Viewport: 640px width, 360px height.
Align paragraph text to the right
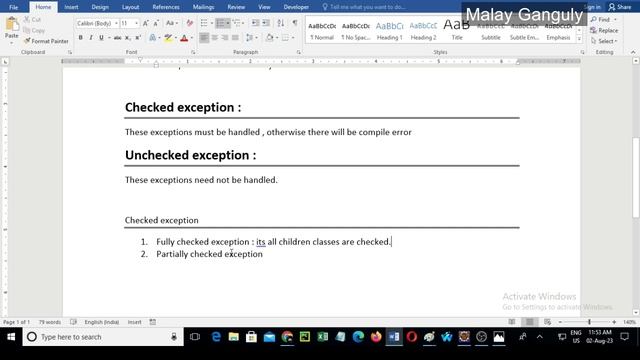(x=225, y=38)
